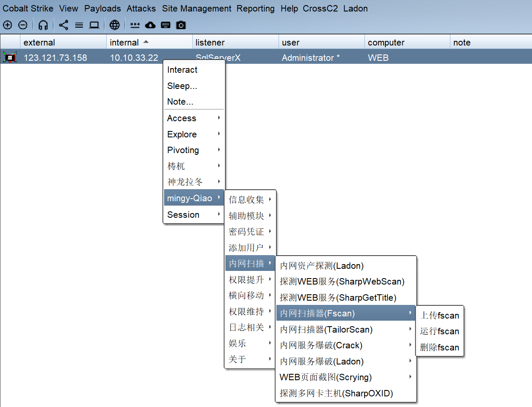Switch to the session table view icon
Image resolution: width=532 pixels, height=407 pixels.
pyautogui.click(x=79, y=25)
